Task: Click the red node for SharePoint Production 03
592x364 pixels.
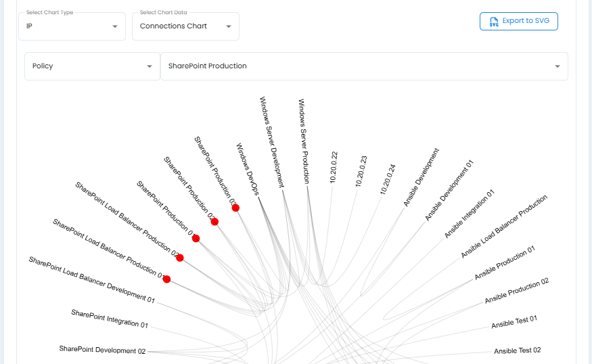Action: pyautogui.click(x=235, y=208)
